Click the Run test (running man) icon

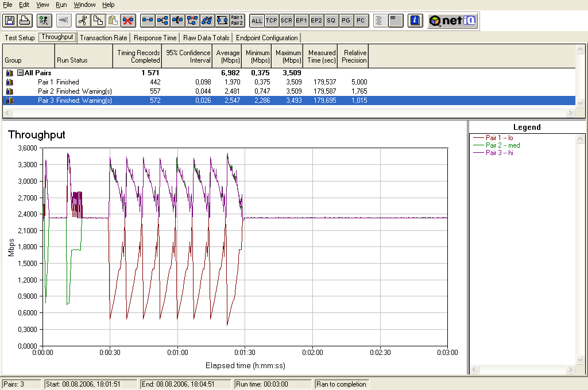click(x=44, y=21)
